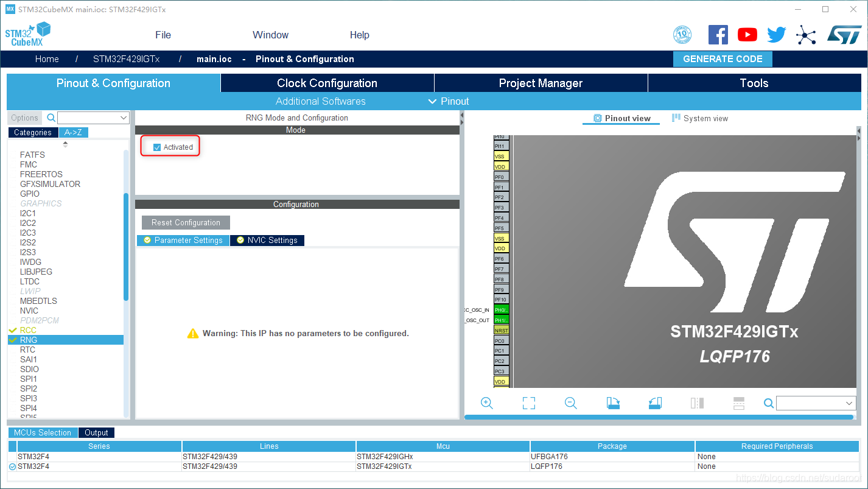Click the STM32F429IGTx breadcrumb
Image resolution: width=868 pixels, height=489 pixels.
(x=127, y=59)
